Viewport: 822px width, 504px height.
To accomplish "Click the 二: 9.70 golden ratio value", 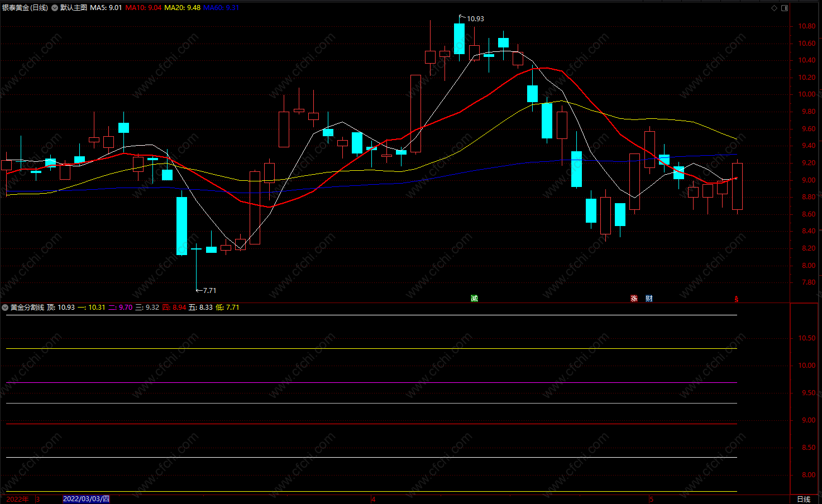I will 121,308.
